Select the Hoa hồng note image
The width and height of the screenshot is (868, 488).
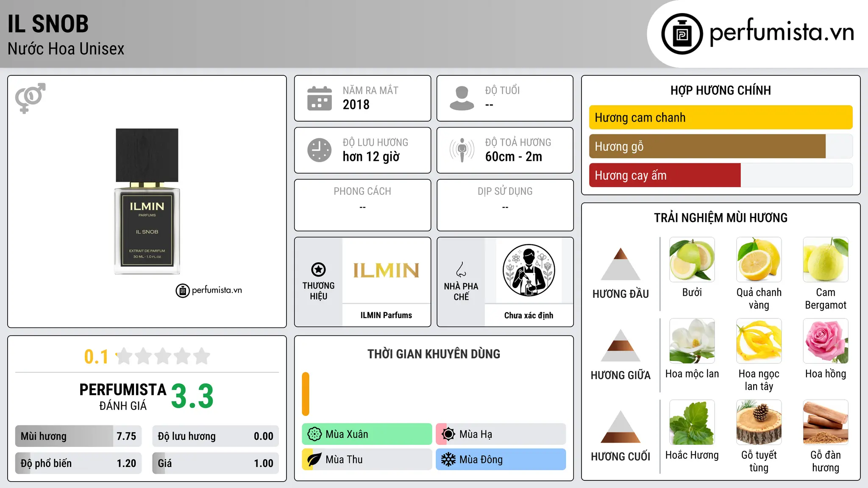pyautogui.click(x=826, y=341)
